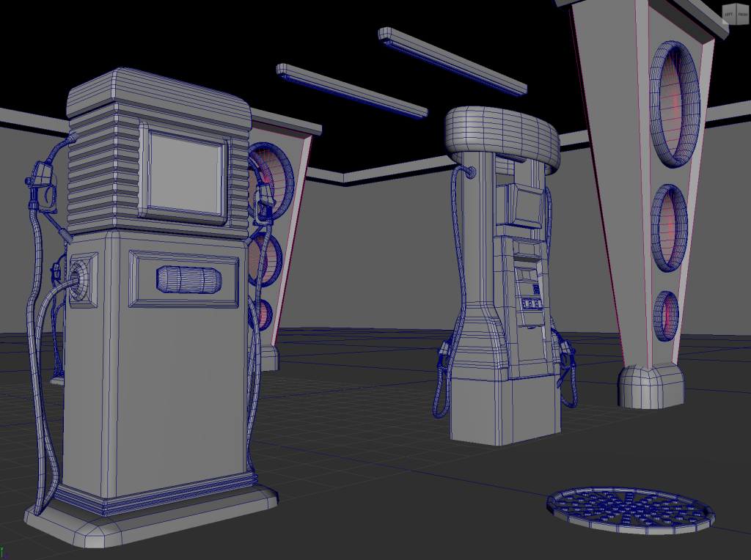751x560 pixels.
Task: Select the keypad on the right gas pump
Action: pos(530,302)
